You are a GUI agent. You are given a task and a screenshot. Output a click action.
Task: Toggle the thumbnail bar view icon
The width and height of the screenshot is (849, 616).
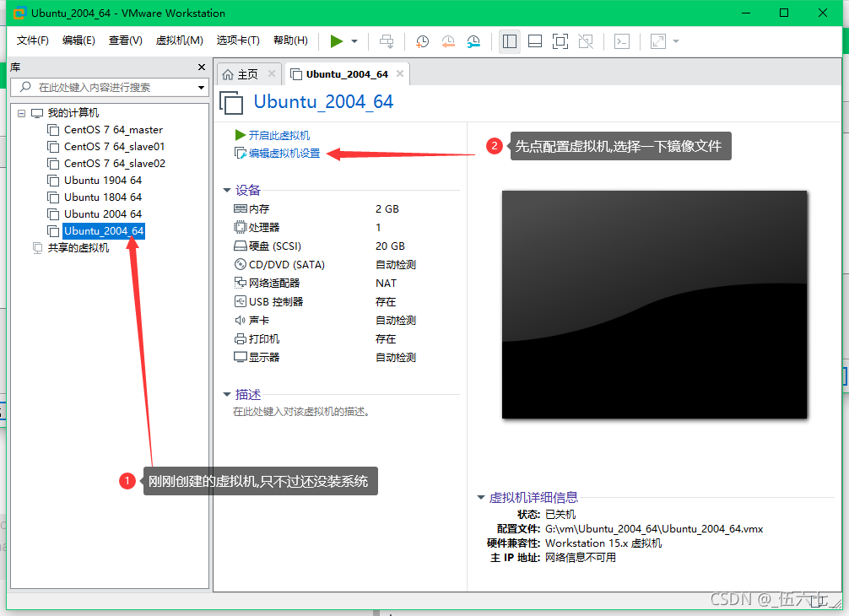click(x=535, y=41)
